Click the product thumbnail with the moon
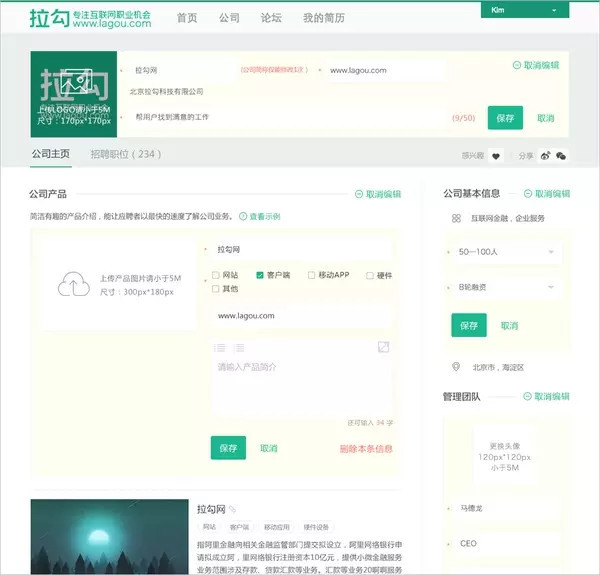600x575 pixels. tap(109, 536)
